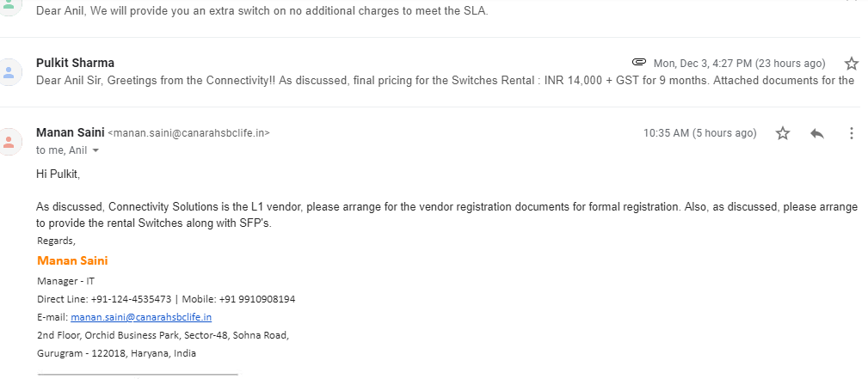Click Manan Saini's profile avatar

pos(9,141)
